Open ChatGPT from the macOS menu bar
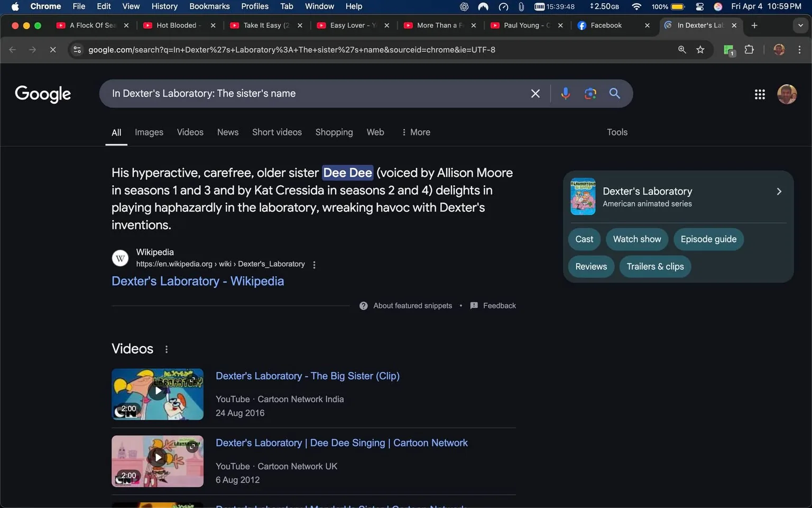The height and width of the screenshot is (508, 812). [x=464, y=6]
